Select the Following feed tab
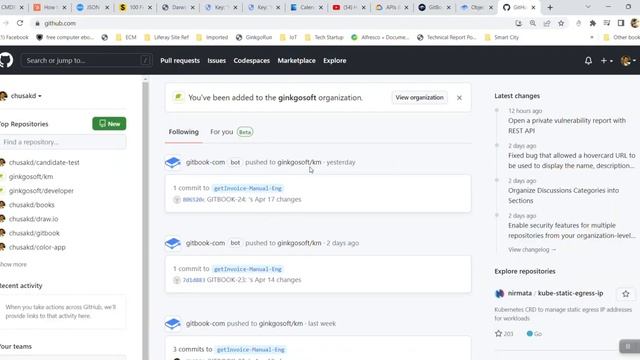The height and width of the screenshot is (360, 640). point(184,132)
